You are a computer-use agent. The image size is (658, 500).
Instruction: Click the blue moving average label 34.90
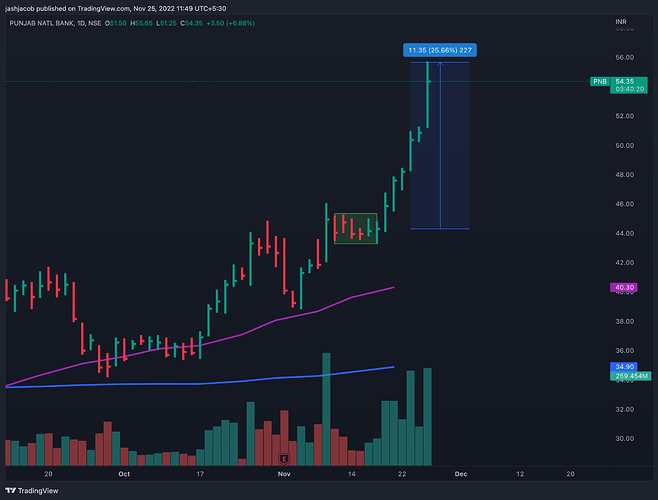tap(624, 367)
